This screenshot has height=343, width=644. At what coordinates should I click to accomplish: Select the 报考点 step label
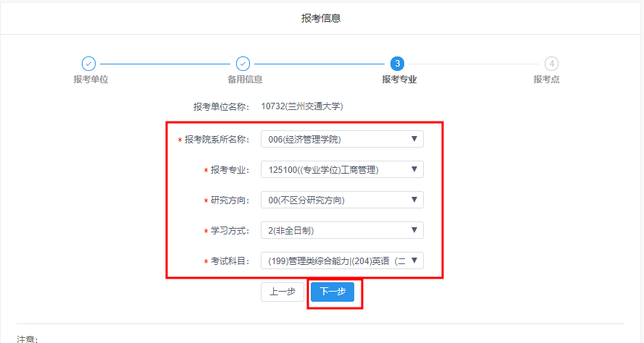546,80
